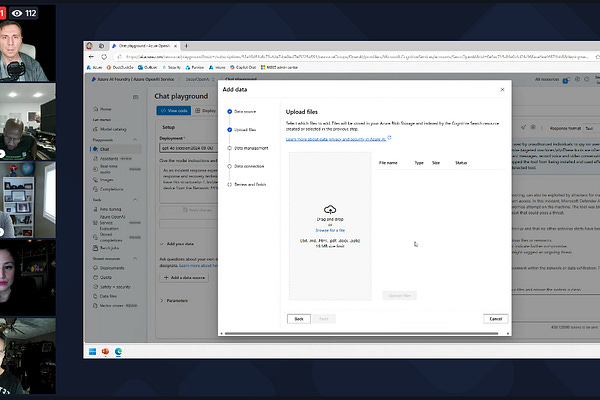Open the browser profile avatar
The image size is (600, 400).
(90, 46)
